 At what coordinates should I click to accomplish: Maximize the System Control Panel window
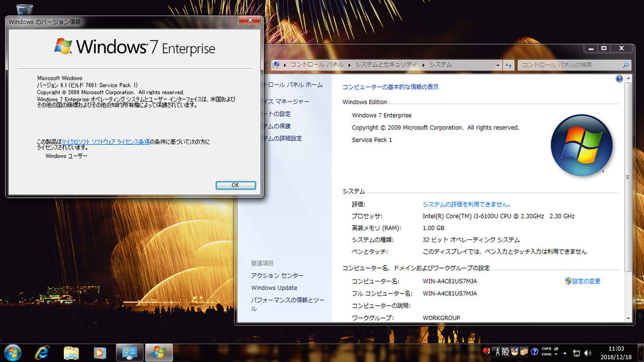(x=604, y=48)
